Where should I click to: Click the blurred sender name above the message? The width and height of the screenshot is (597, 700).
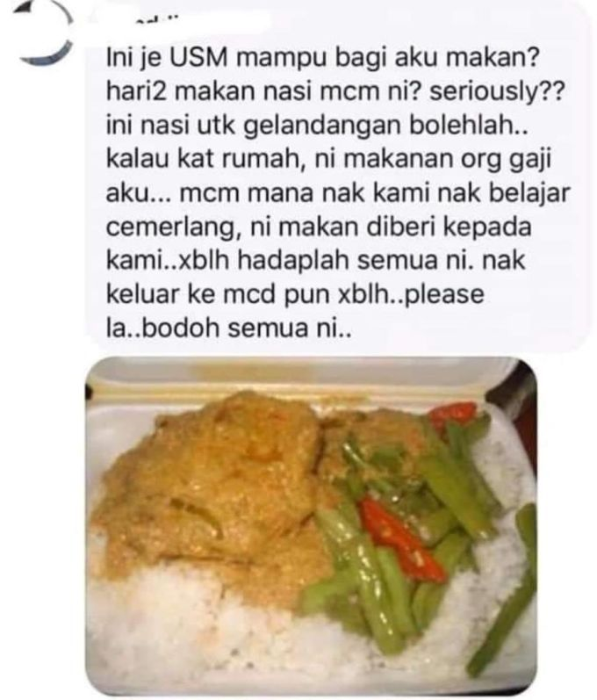click(178, 18)
